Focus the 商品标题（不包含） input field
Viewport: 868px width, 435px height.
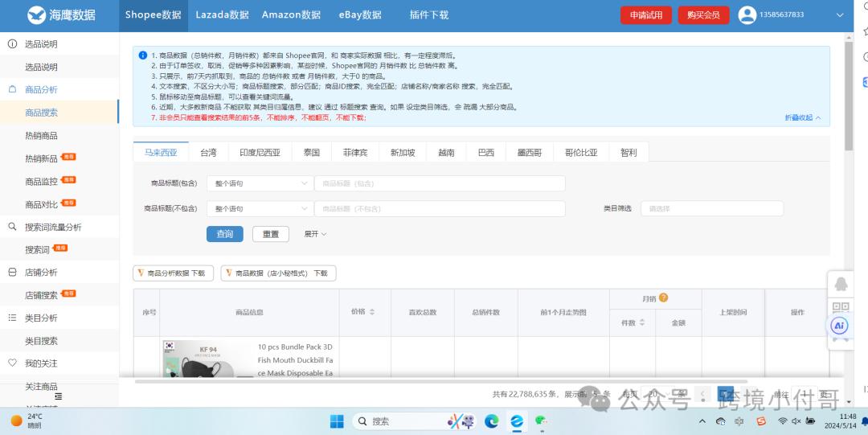click(440, 209)
